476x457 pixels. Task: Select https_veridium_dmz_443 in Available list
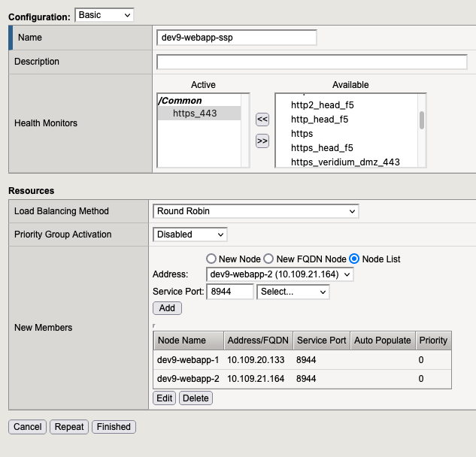345,162
